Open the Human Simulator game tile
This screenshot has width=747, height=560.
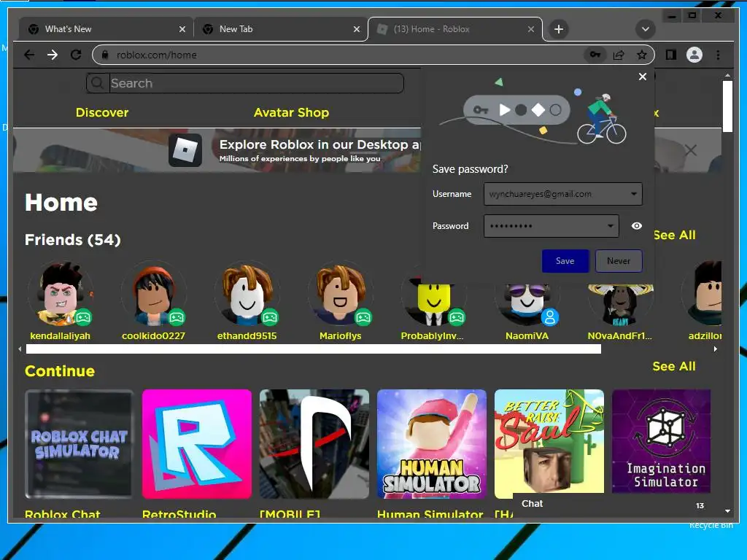click(x=432, y=444)
